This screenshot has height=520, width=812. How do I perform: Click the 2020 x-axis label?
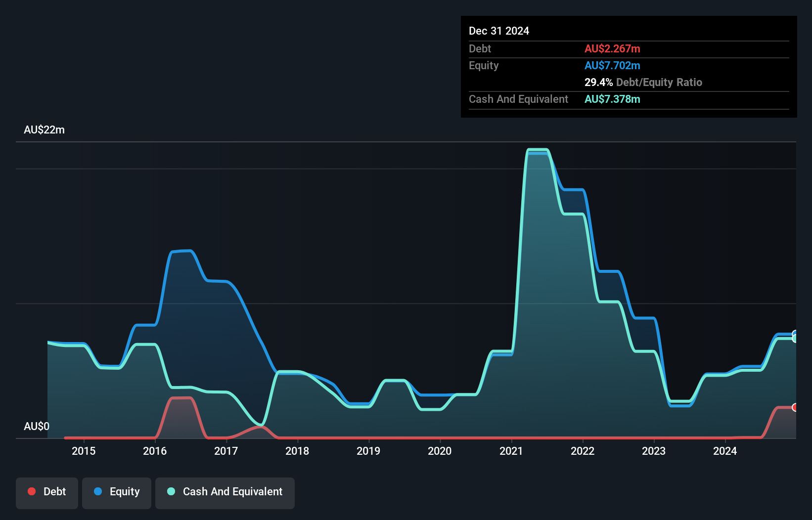[x=440, y=451]
